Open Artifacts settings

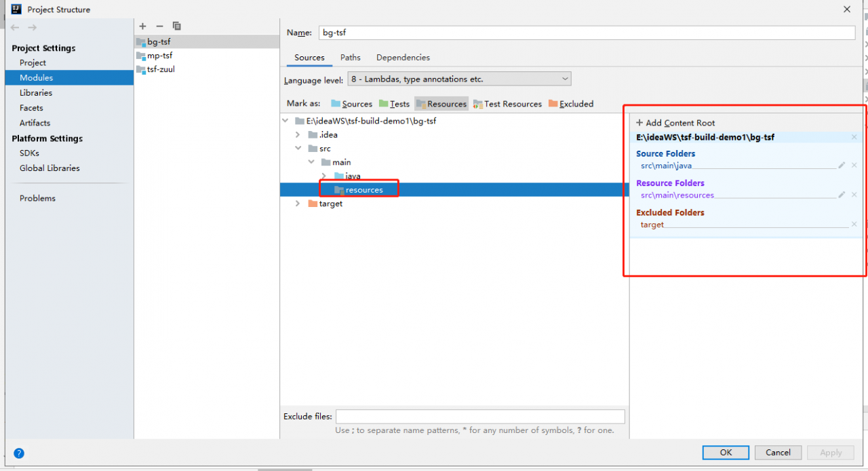point(35,123)
